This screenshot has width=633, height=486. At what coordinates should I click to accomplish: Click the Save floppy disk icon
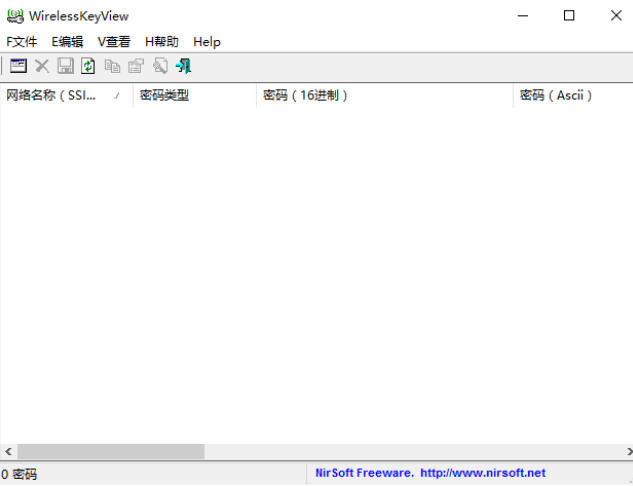coord(65,66)
